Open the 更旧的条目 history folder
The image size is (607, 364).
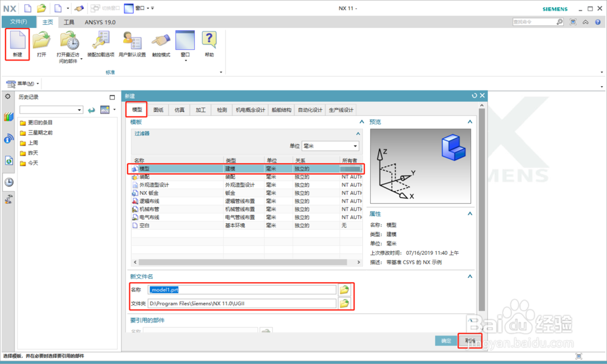(x=36, y=123)
